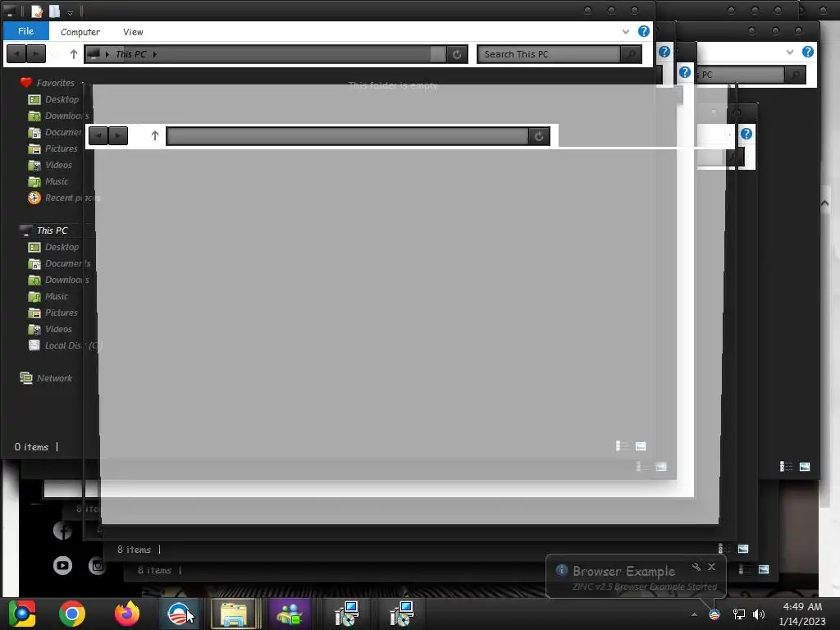This screenshot has width=840, height=630.
Task: Click the empty address bar in ghost window
Action: point(347,135)
